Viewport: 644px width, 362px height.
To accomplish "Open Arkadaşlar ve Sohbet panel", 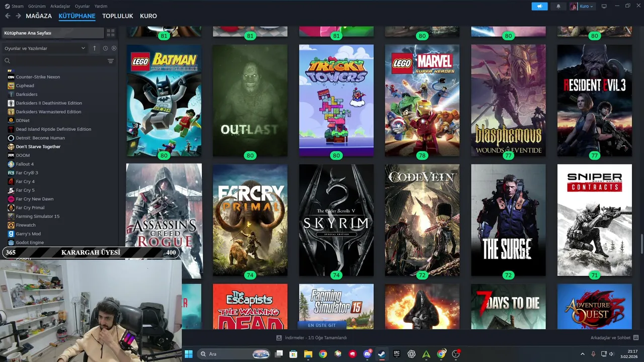I will 614,338.
